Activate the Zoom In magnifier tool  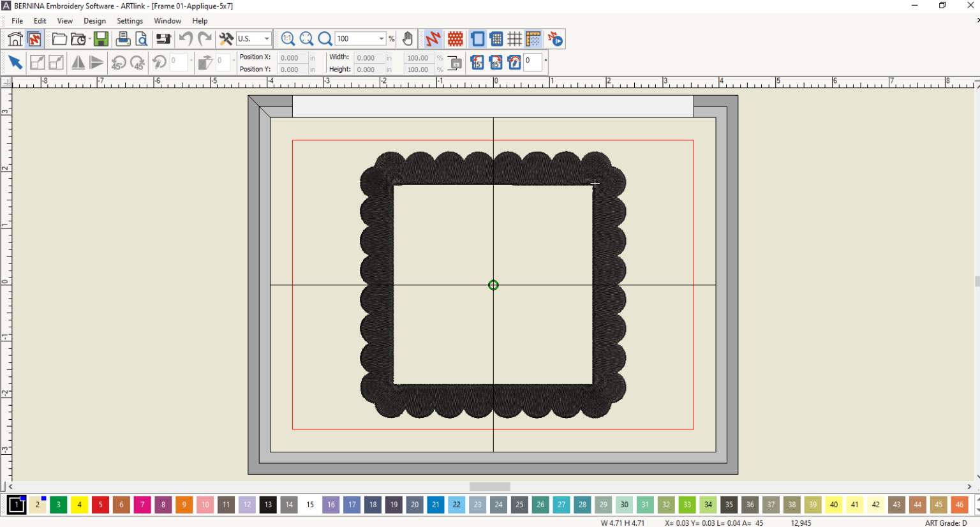(x=325, y=38)
